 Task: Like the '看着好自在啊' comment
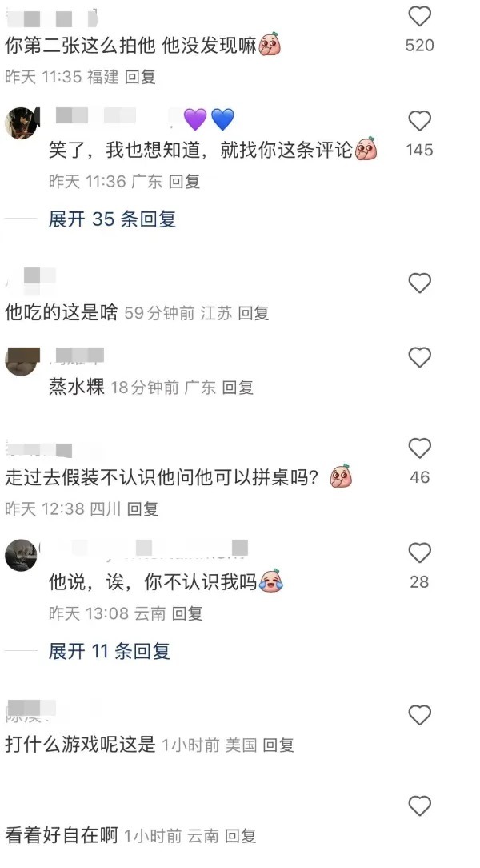(x=419, y=806)
